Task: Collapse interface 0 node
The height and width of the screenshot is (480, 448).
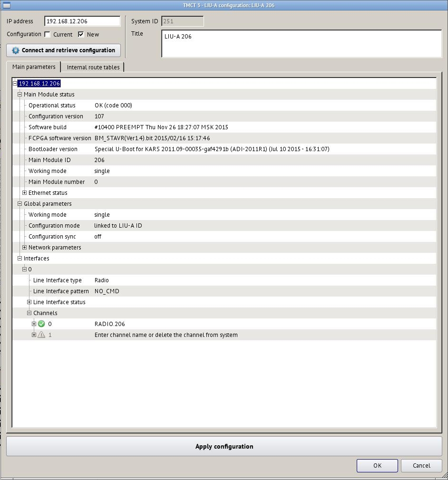Action: click(25, 269)
